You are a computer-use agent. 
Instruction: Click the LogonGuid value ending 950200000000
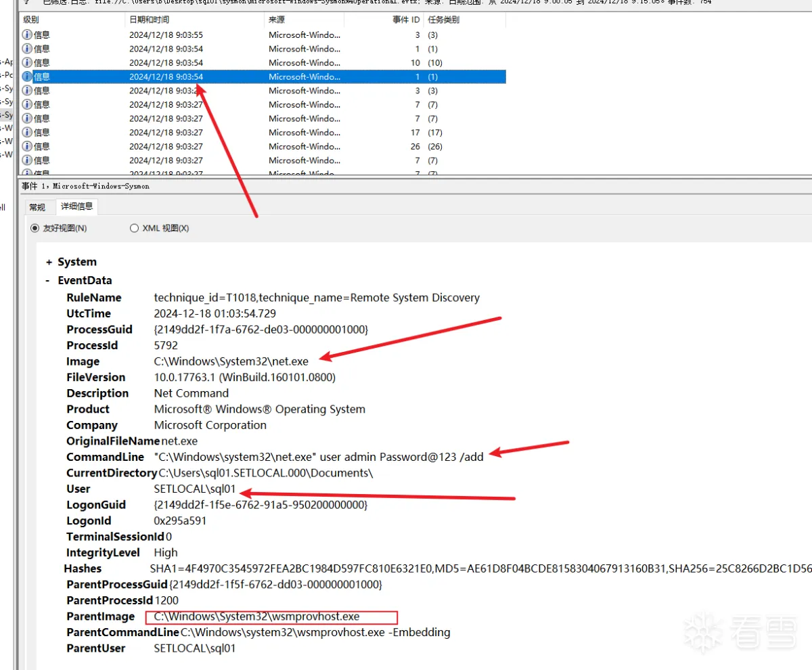(261, 505)
